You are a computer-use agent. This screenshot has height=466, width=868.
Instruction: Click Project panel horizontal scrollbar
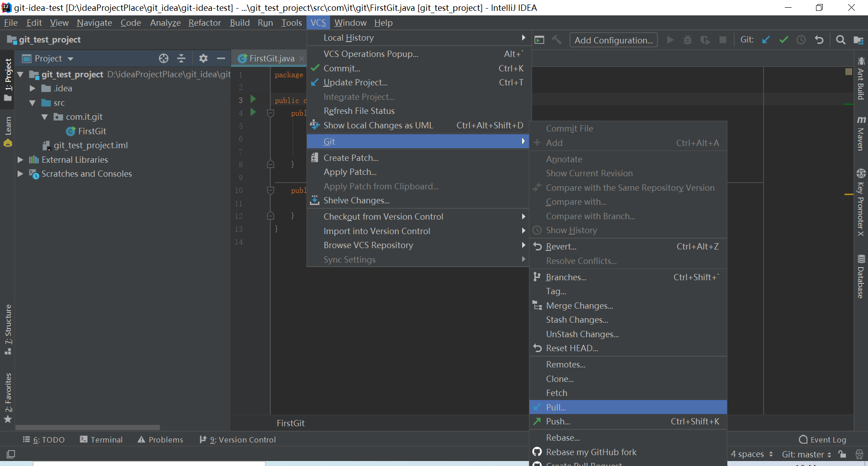click(88, 427)
